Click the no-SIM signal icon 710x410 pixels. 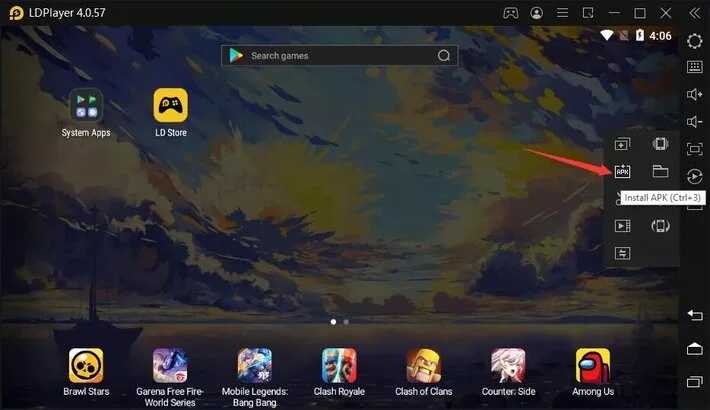[624, 35]
